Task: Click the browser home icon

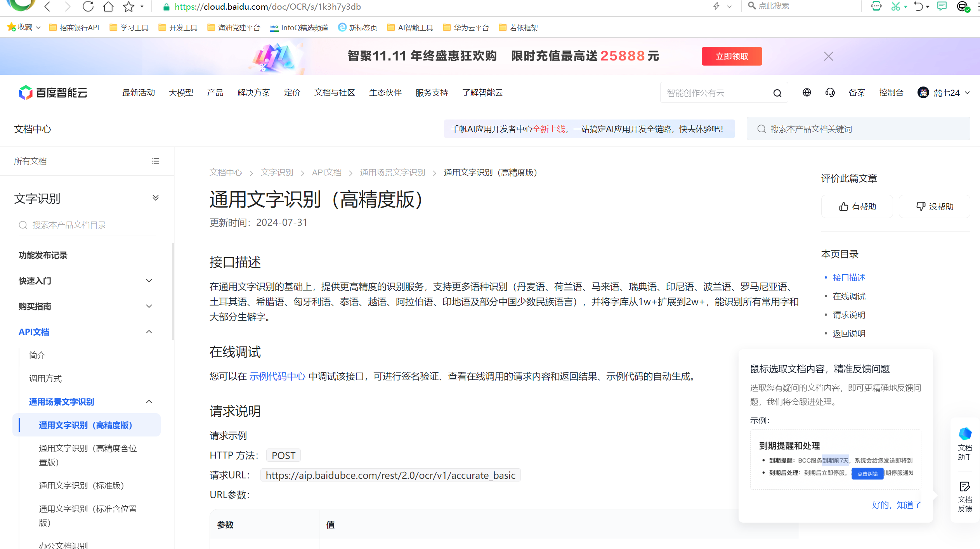Action: [x=108, y=7]
